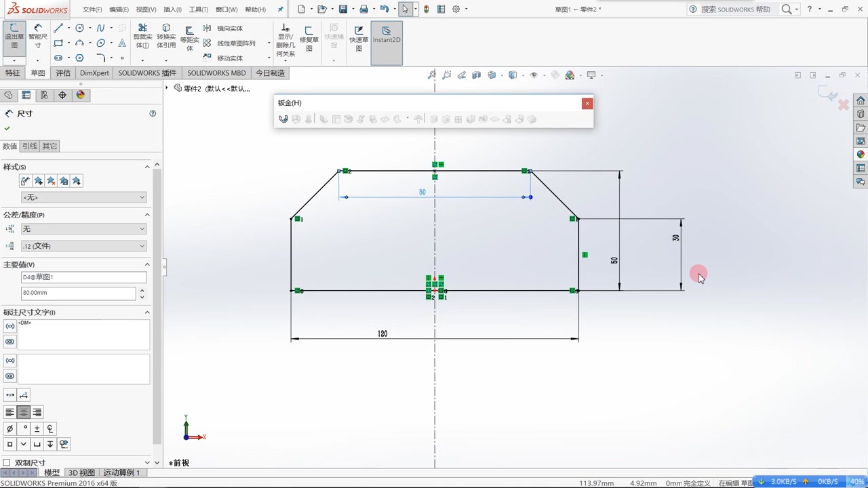Click Trim Entities (剪裁实体) tool

coord(142,37)
